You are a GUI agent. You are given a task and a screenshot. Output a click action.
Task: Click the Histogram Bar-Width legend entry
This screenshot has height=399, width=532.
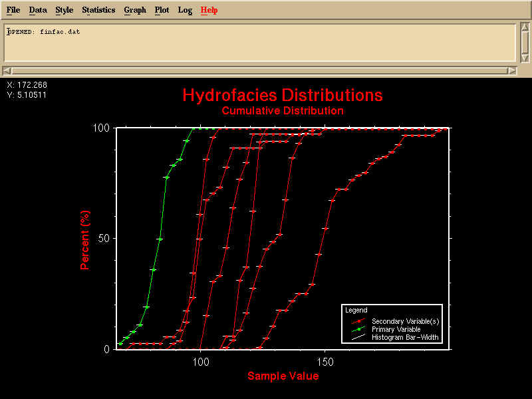pos(405,338)
